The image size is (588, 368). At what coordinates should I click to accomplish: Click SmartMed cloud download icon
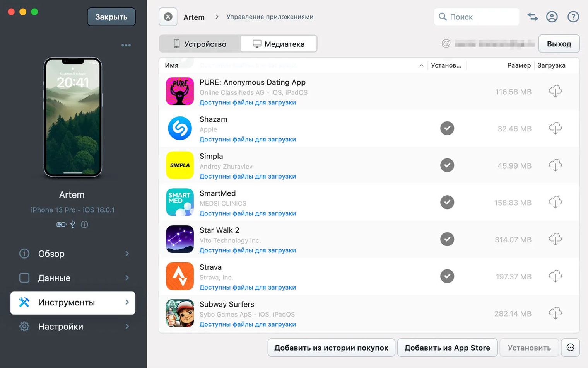tap(555, 202)
